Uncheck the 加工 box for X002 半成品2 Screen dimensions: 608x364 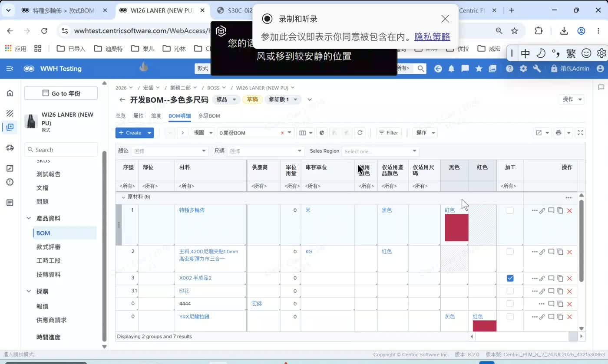coord(510,278)
